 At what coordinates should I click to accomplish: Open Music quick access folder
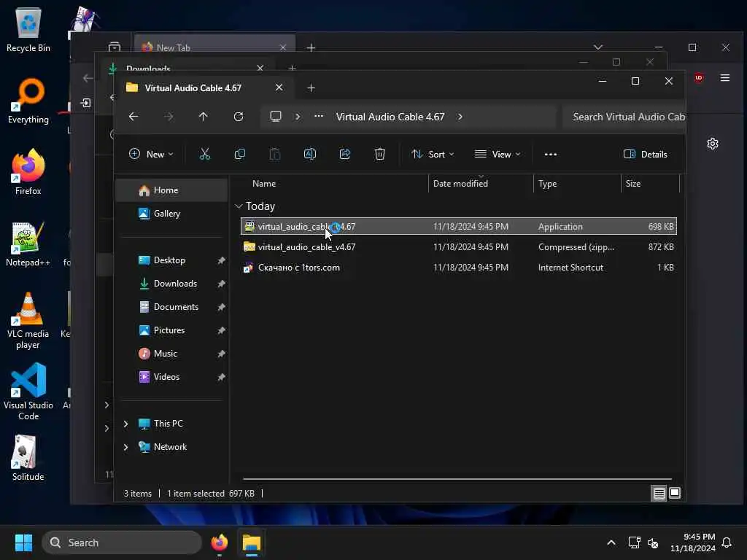pyautogui.click(x=172, y=354)
